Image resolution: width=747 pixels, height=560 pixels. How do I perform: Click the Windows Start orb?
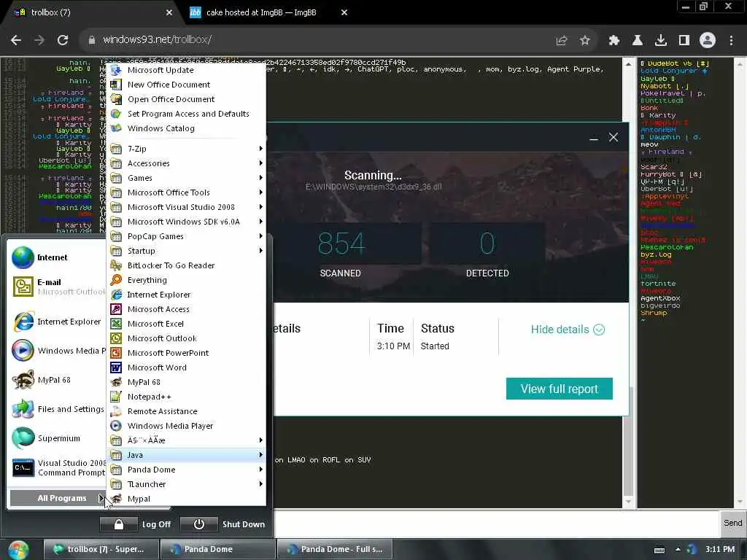18,550
